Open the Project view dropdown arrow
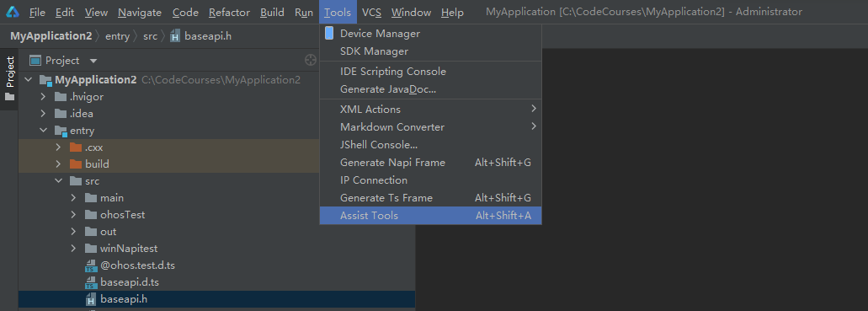Screen dimensions: 868x311 click(x=93, y=61)
